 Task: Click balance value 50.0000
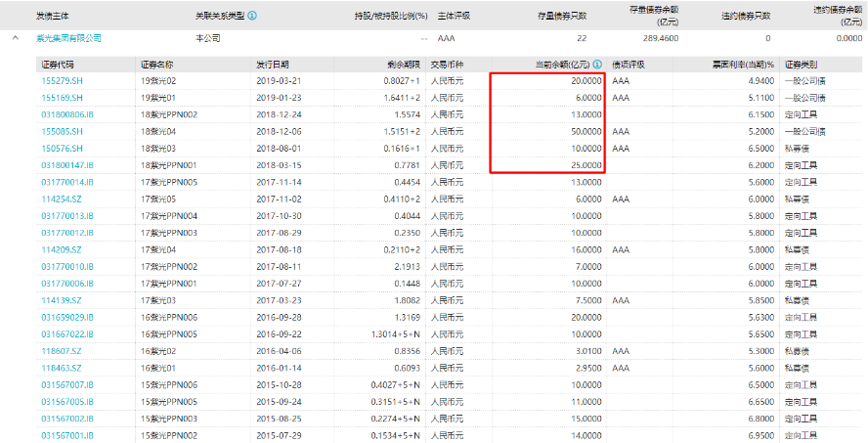coord(586,132)
